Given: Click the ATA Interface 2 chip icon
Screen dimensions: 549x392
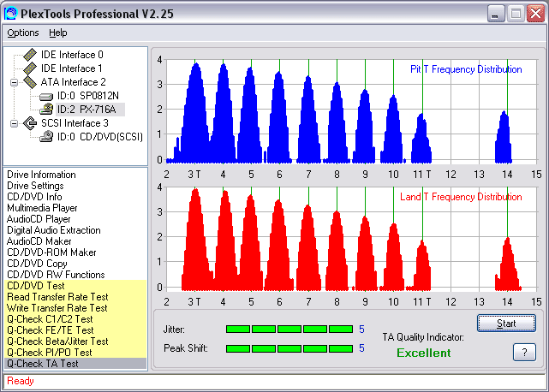Looking at the screenshot, I should click(30, 82).
